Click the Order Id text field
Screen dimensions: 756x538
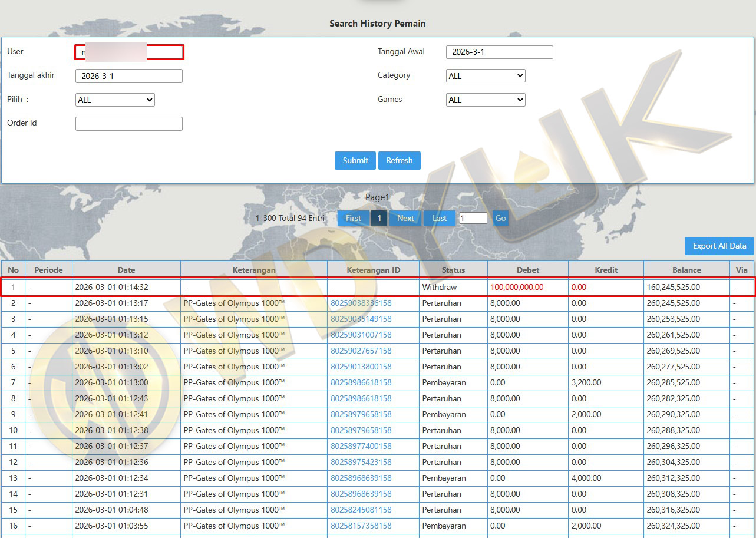point(128,123)
